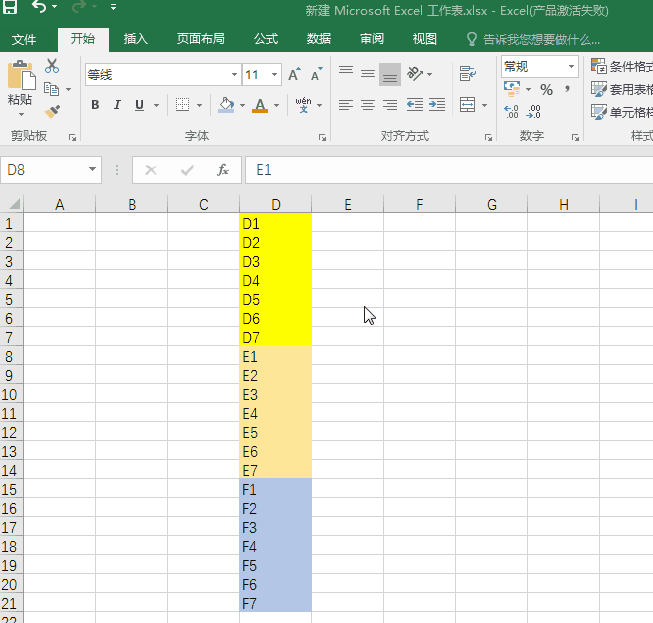653x623 pixels.
Task: Switch to the 插入 ribbon tab
Action: pyautogui.click(x=135, y=39)
